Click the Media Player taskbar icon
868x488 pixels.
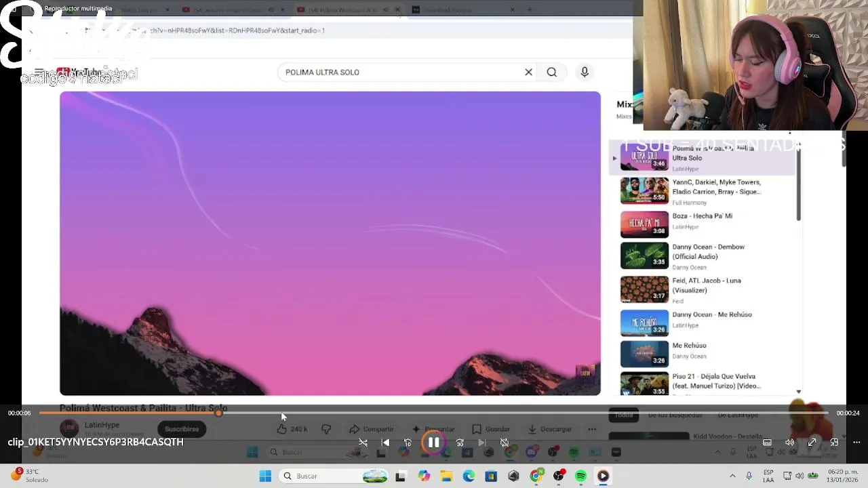(x=603, y=476)
